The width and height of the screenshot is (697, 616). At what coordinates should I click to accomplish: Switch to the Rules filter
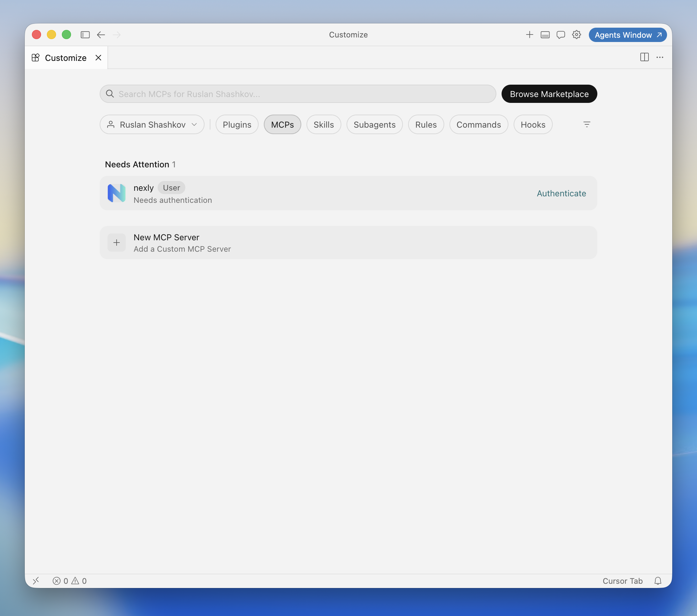pyautogui.click(x=426, y=124)
